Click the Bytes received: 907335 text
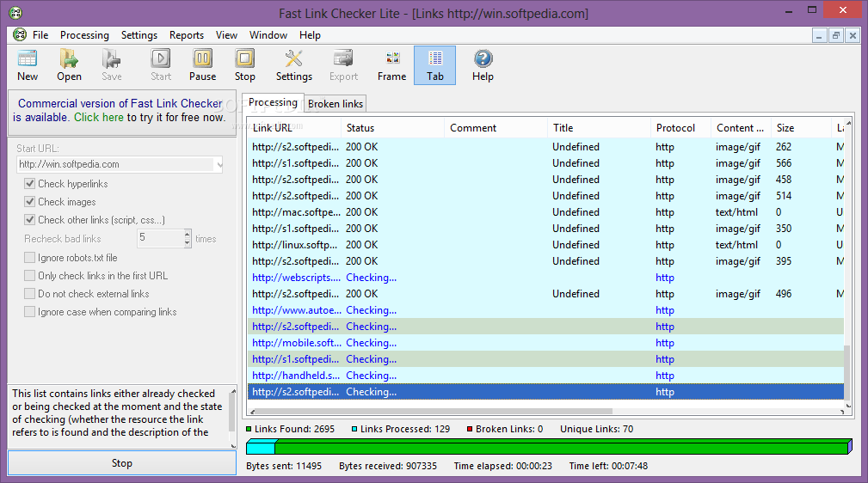The height and width of the screenshot is (483, 868). click(388, 466)
